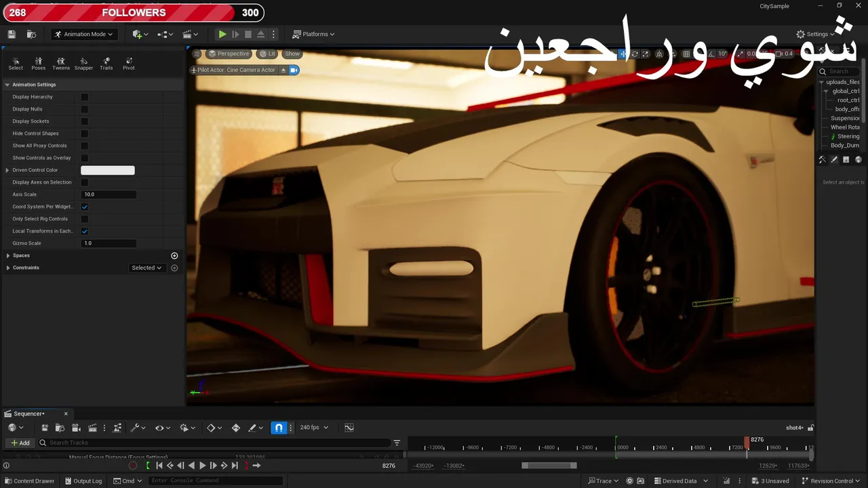Toggle the shot4 lock icon
The width and height of the screenshot is (868, 488).
coord(810,428)
